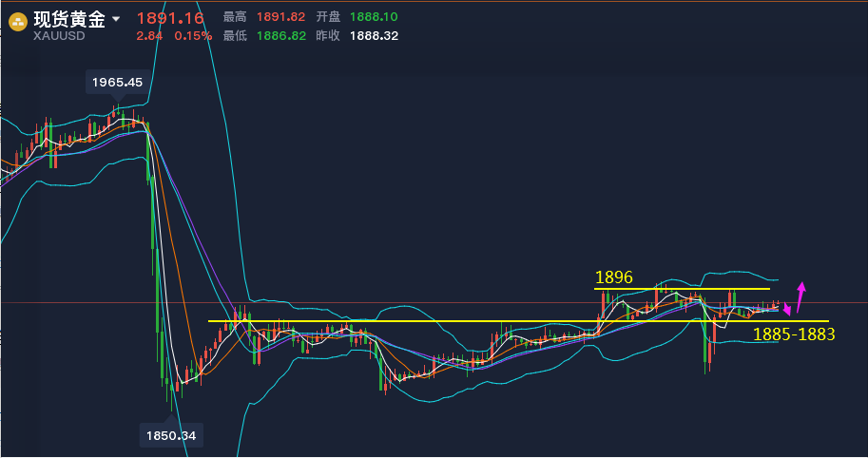Open the 现货黄金 instrument dropdown arrow
The height and width of the screenshot is (458, 868).
click(x=116, y=19)
